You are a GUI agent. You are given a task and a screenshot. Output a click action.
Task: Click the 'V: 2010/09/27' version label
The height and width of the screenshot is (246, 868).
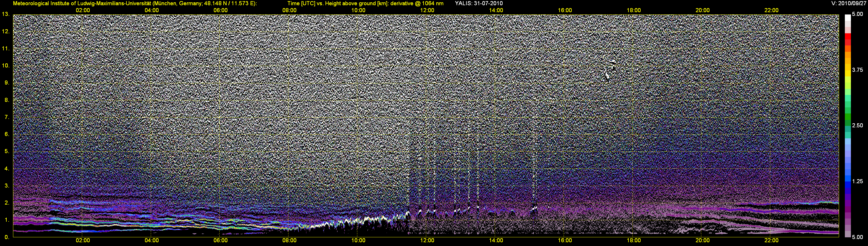tap(848, 3)
